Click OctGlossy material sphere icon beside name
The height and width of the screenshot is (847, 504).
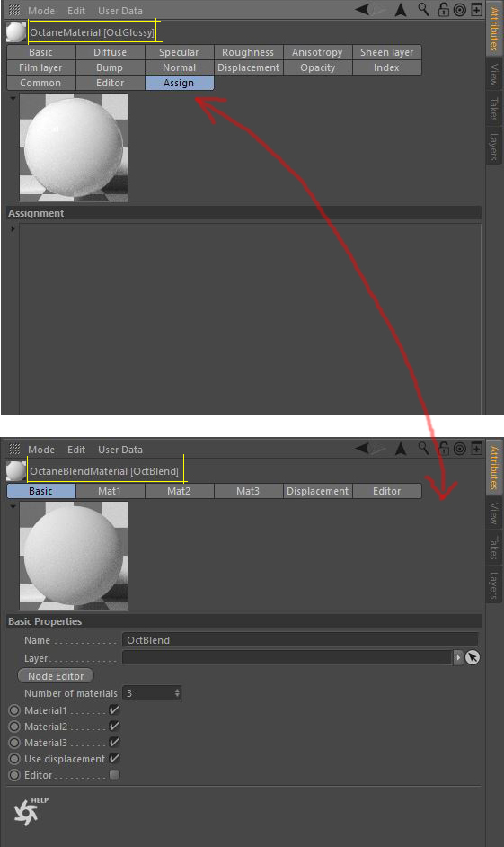click(x=15, y=32)
